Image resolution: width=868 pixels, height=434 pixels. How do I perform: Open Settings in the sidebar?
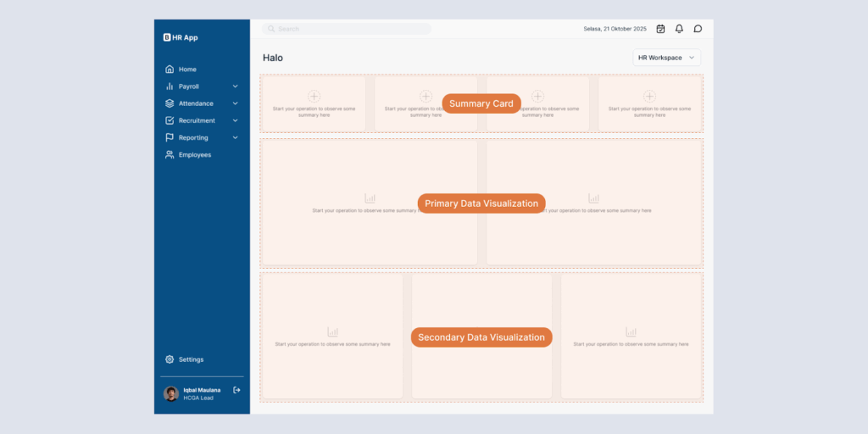coord(190,359)
